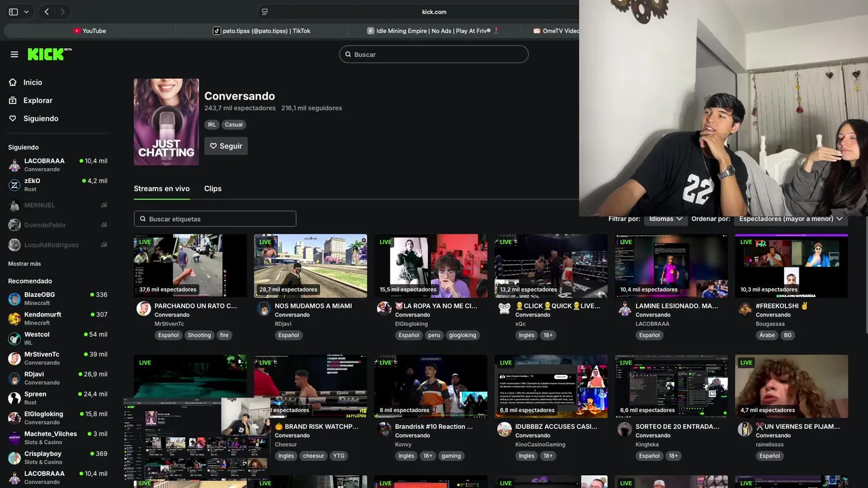Click Bougassaa avatar under FREEKOLSHI stream

tap(745, 309)
